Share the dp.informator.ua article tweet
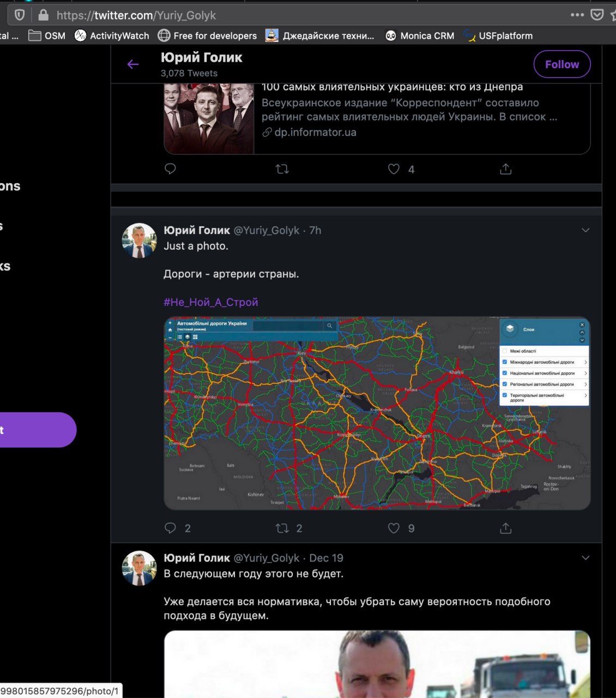This screenshot has height=698, width=616. coord(506,169)
